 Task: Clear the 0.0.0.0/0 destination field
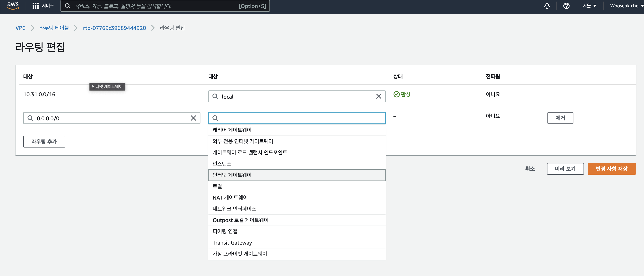[x=193, y=118]
